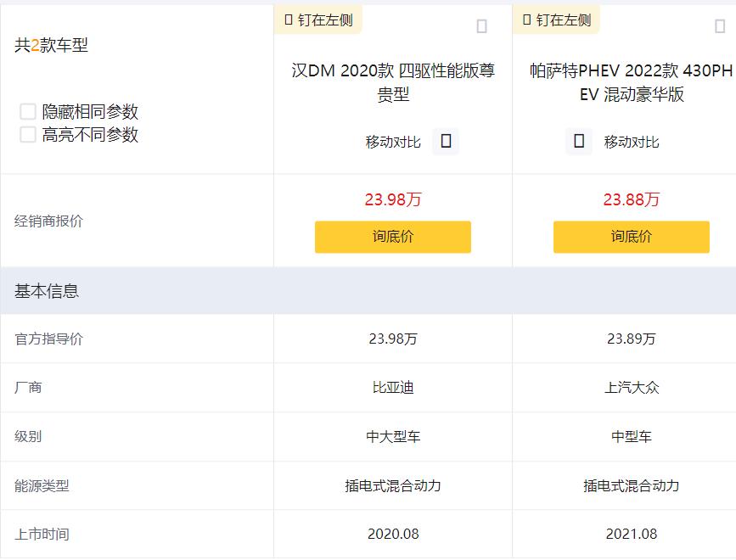The image size is (736, 560).
Task: Click the 官方指导价 row label
Action: [49, 339]
